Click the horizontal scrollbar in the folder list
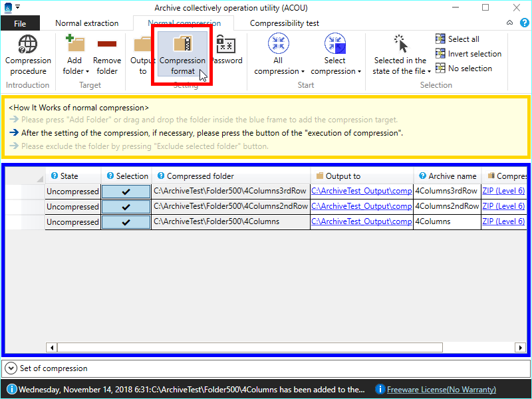Image resolution: width=532 pixels, height=399 pixels. coord(249,347)
